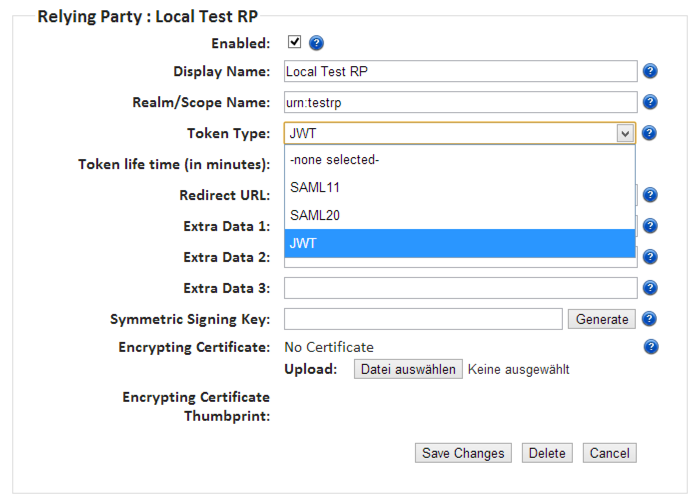Click the Token Type help icon

(x=650, y=133)
